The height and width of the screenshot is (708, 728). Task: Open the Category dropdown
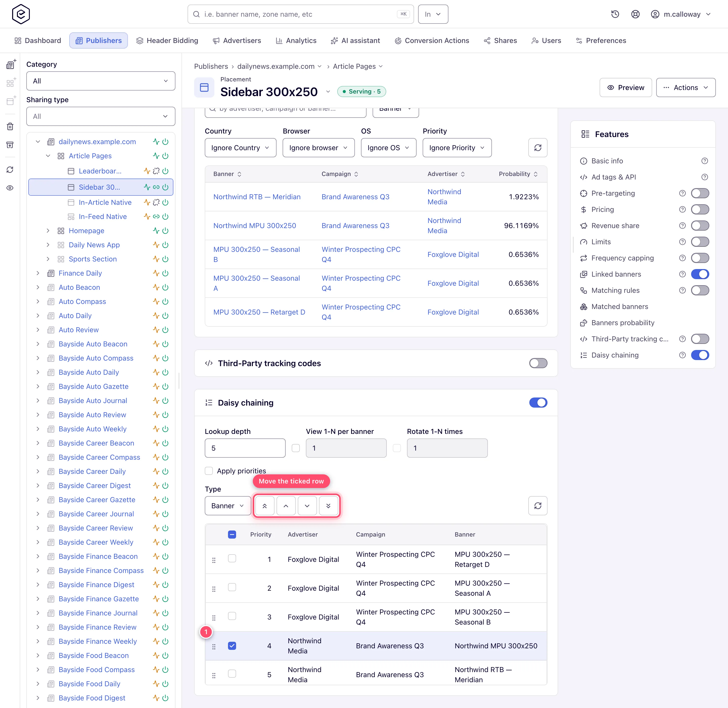click(x=101, y=81)
